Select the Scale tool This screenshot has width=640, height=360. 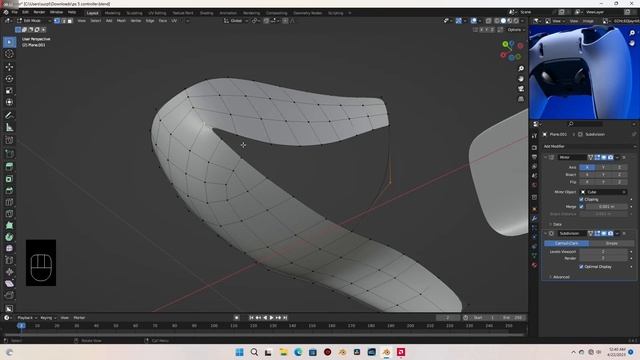[9, 90]
